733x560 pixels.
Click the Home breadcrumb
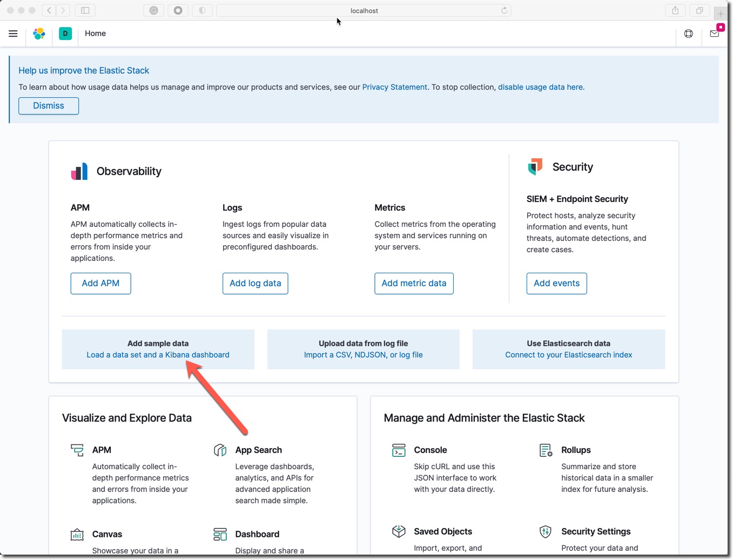[95, 33]
